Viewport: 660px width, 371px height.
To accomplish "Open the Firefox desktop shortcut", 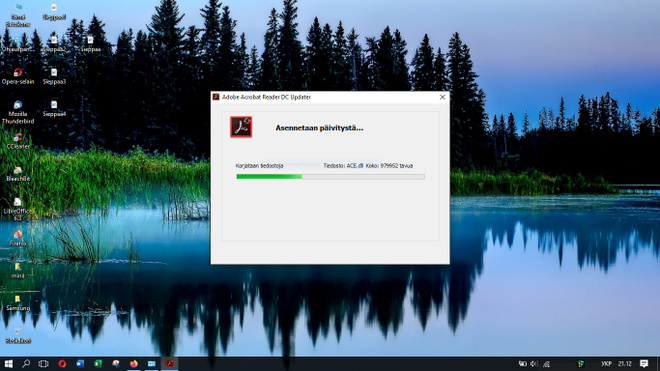I will click(18, 238).
